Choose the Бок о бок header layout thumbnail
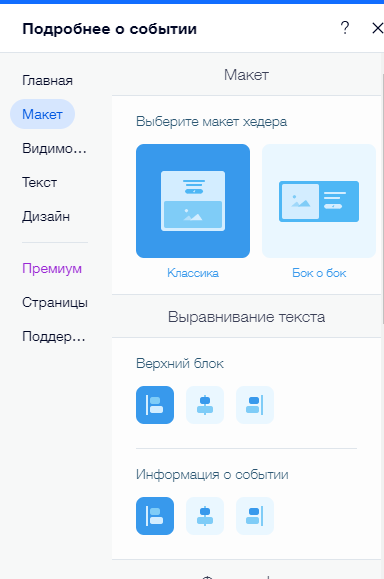 pos(319,201)
